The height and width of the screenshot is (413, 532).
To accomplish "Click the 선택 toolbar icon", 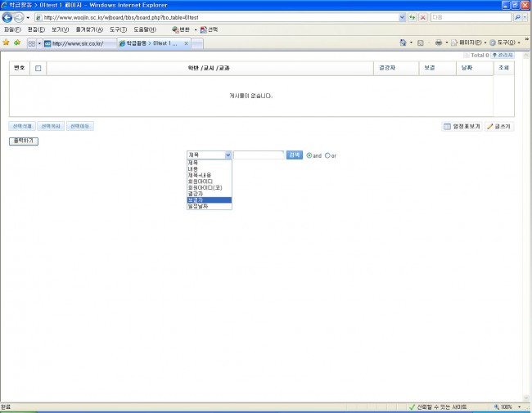I will (209, 29).
